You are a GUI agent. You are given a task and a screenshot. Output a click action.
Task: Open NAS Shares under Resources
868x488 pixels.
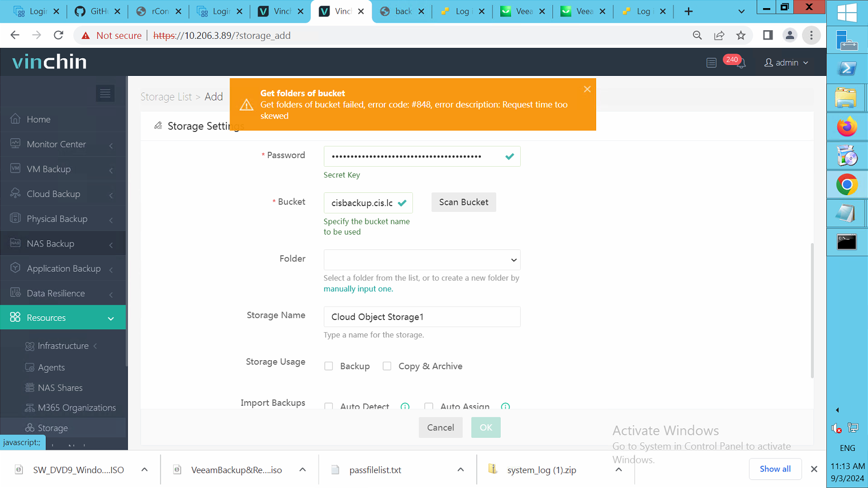tap(60, 388)
